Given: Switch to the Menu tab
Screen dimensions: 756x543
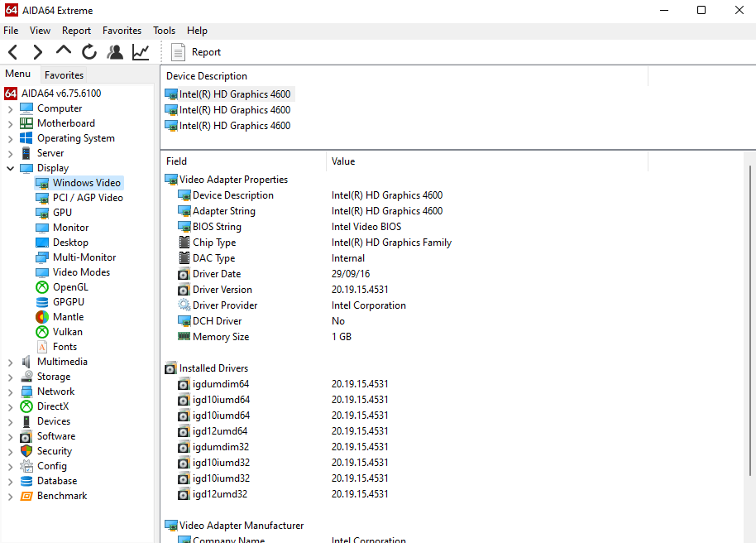Looking at the screenshot, I should 18,74.
